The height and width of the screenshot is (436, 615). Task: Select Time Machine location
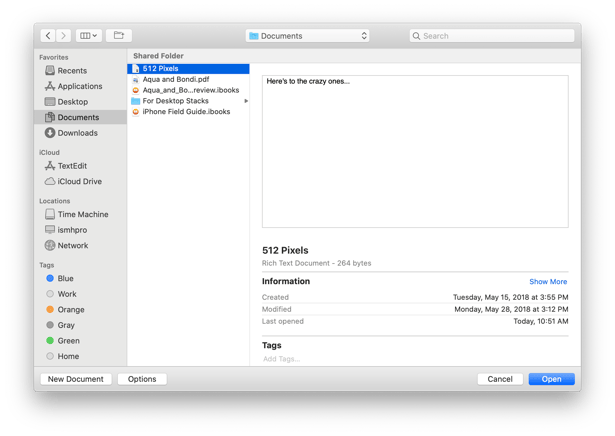[80, 214]
